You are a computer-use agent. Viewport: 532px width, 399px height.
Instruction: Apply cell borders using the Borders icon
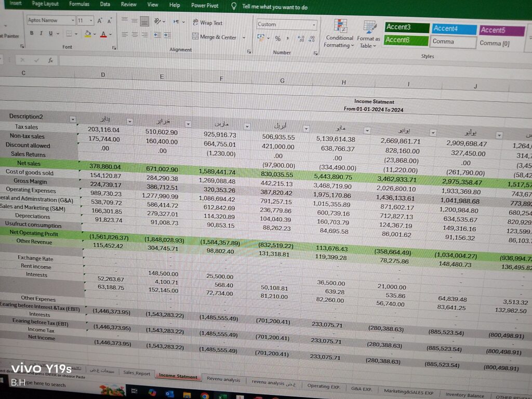click(69, 34)
